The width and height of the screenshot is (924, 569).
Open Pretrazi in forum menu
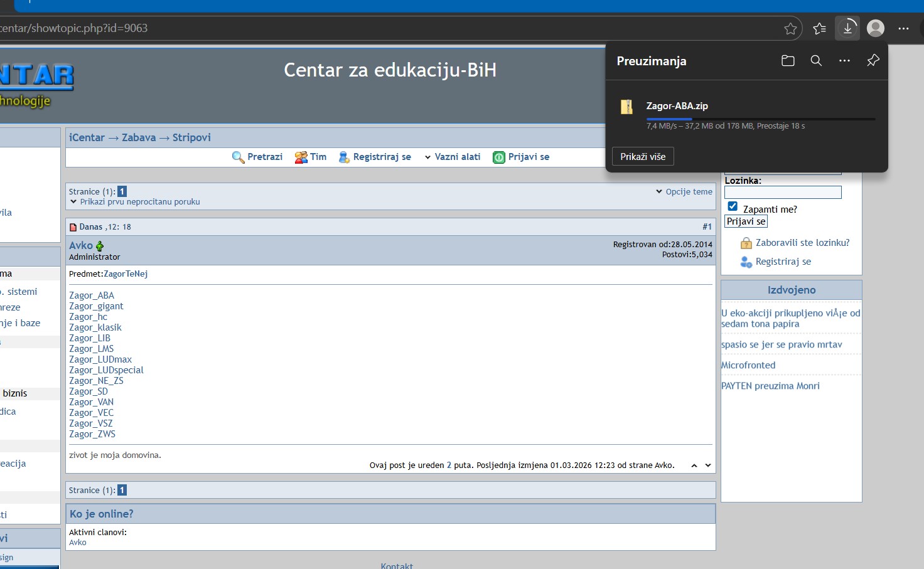pos(257,157)
